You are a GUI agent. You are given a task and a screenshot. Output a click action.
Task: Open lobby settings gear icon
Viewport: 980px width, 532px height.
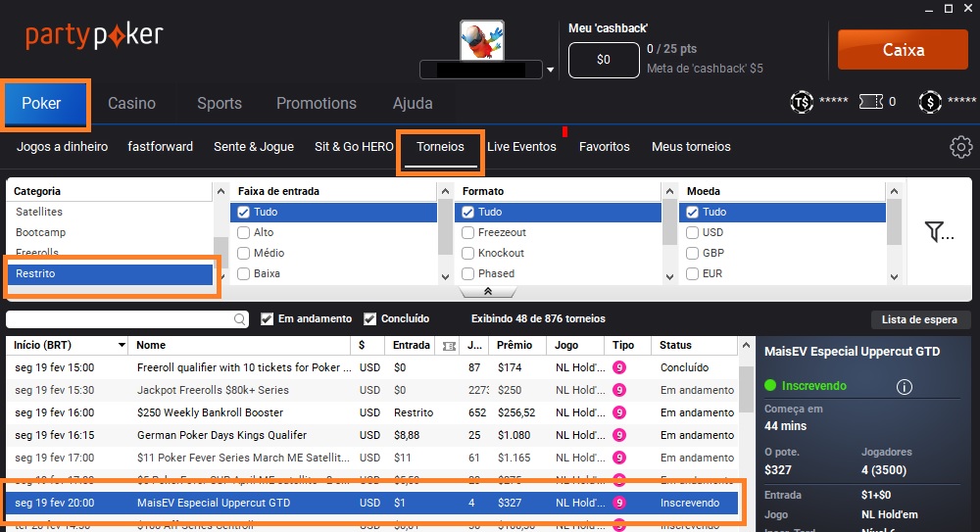pyautogui.click(x=960, y=147)
